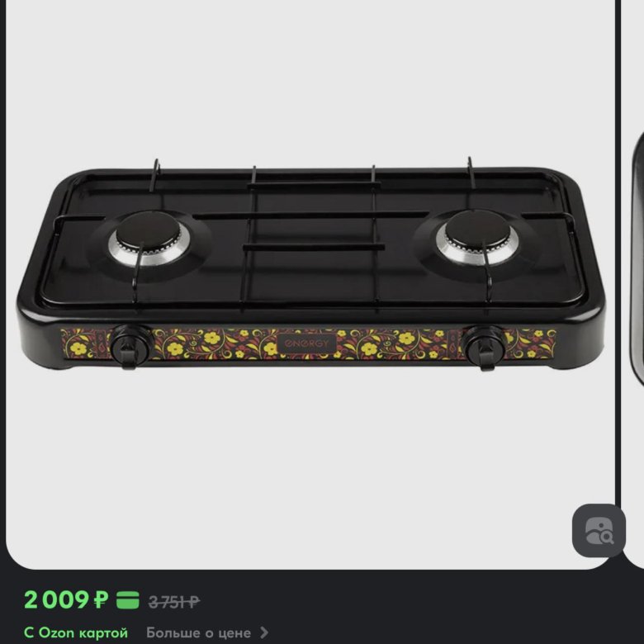Click the green 2 009 ₽ price
The image size is (644, 644).
click(67, 600)
